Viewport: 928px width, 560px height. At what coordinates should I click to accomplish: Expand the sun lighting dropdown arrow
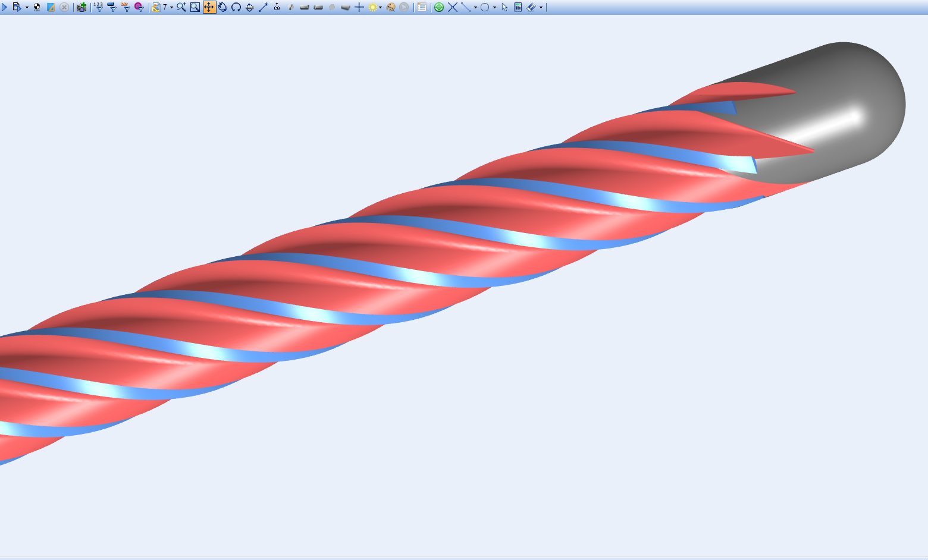point(380,8)
